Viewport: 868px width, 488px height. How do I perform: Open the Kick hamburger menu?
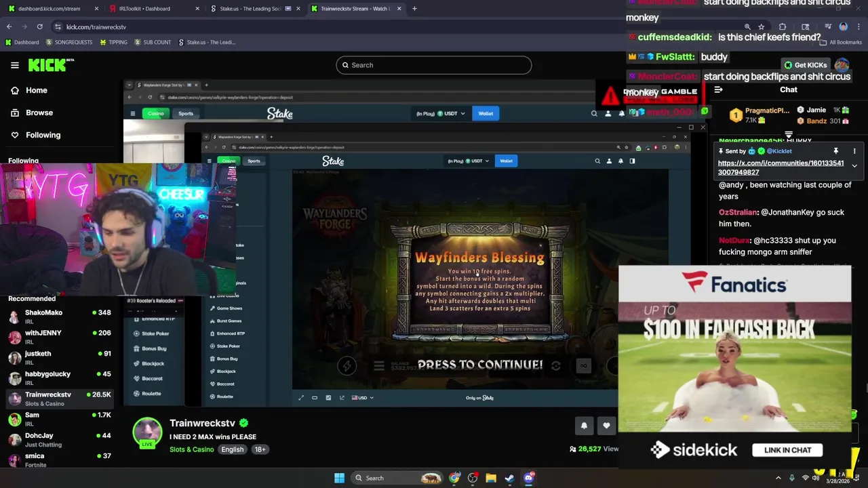[15, 65]
